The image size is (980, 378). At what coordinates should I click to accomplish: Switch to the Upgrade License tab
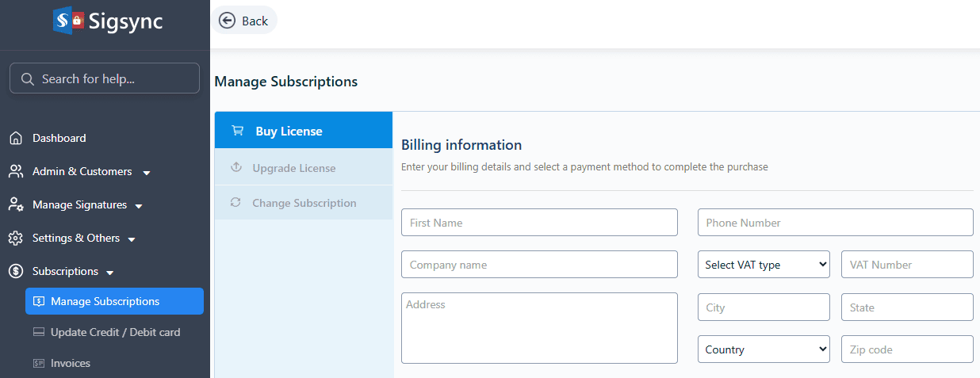pyautogui.click(x=293, y=168)
